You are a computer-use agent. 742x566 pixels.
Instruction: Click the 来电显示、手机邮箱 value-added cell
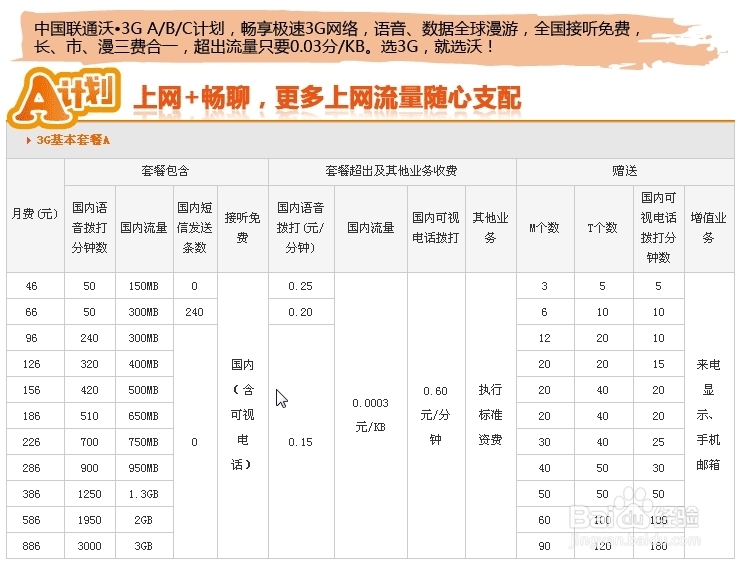[x=709, y=416]
